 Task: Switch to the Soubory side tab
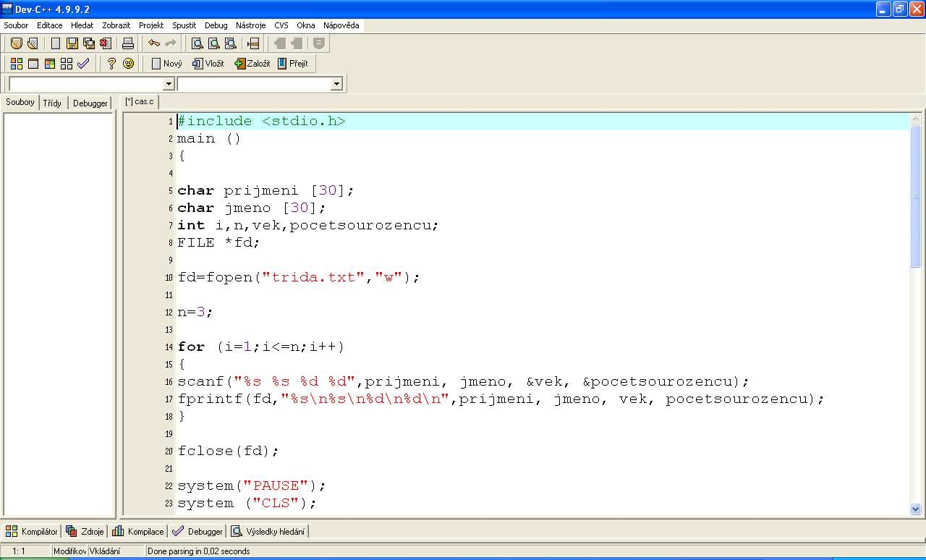20,102
